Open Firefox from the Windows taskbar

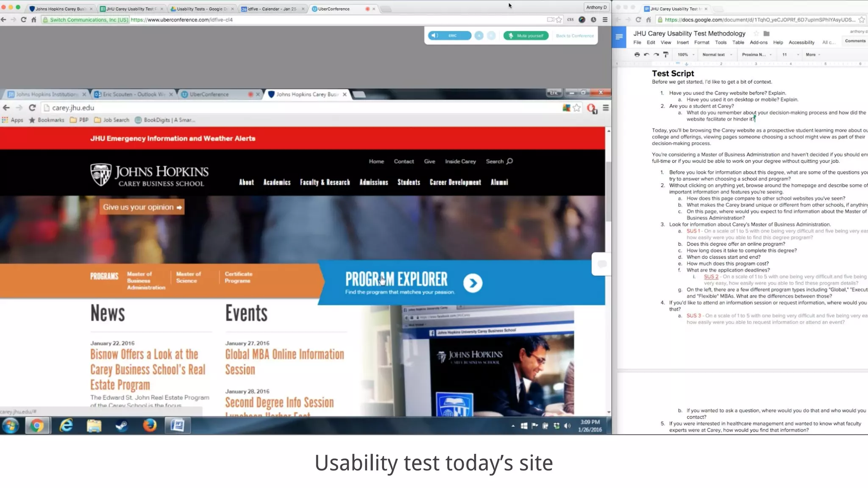point(150,426)
